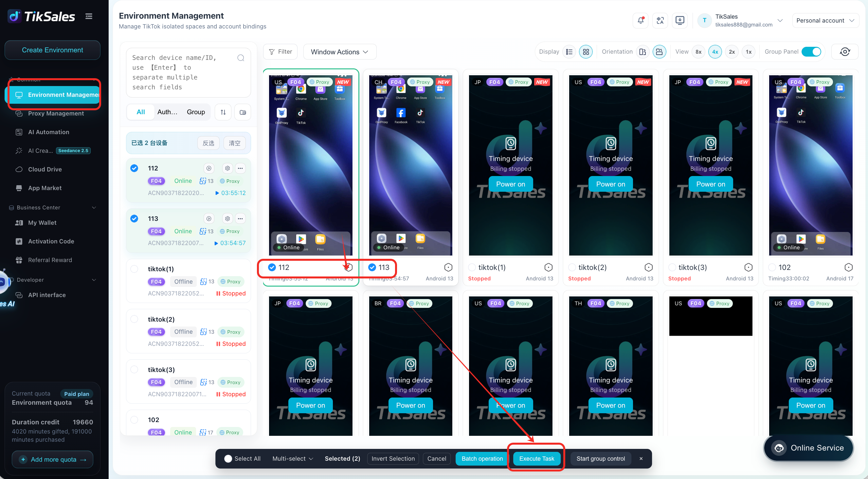The width and height of the screenshot is (868, 479).
Task: Uncheck device 112 in the list
Action: pyautogui.click(x=134, y=168)
